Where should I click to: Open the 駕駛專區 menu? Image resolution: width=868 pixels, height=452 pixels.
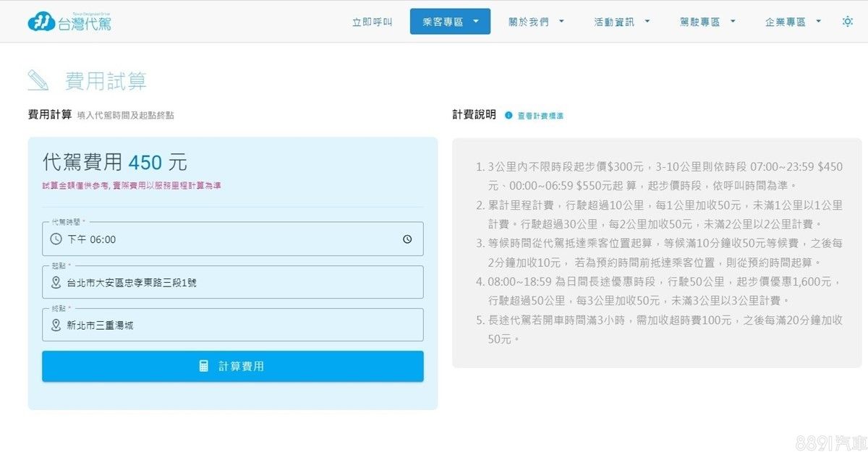click(x=707, y=22)
